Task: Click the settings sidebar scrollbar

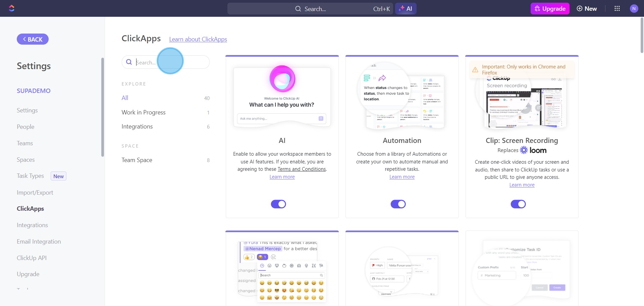Action: 103,107
